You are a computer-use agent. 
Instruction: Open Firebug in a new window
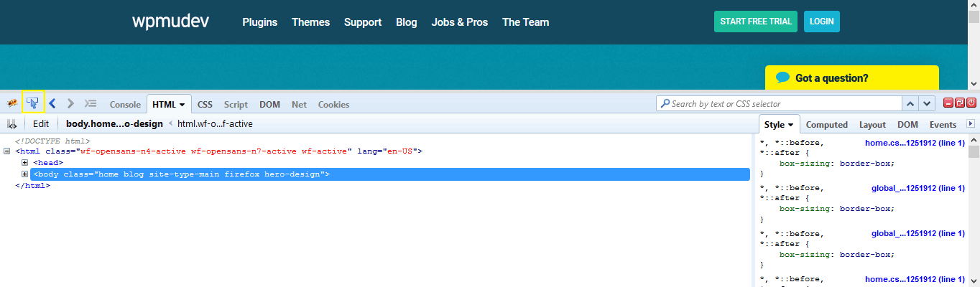(960, 103)
